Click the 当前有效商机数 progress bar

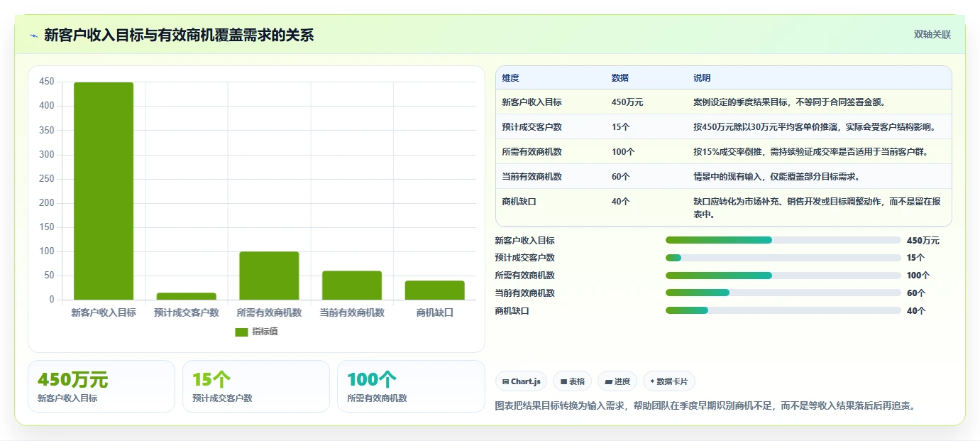783,293
